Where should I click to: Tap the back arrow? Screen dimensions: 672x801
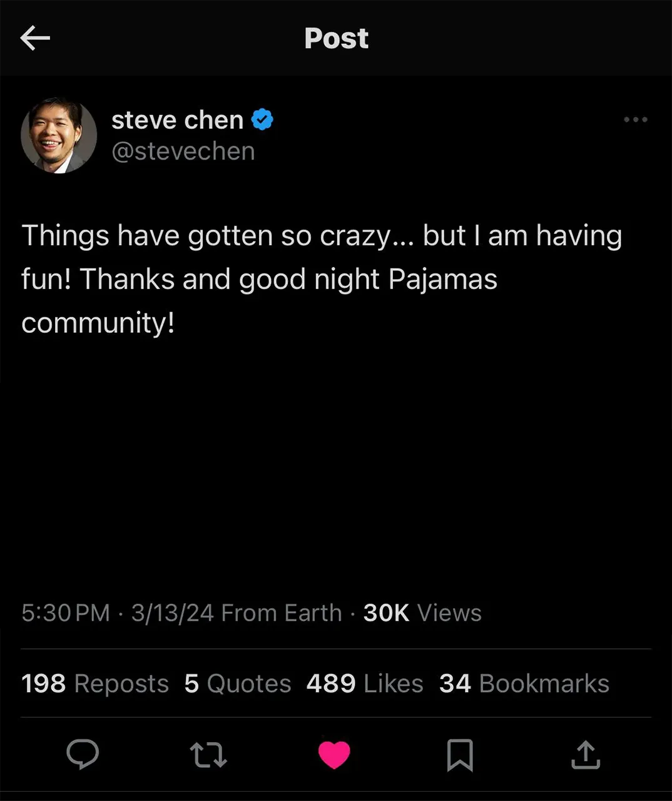coord(35,38)
